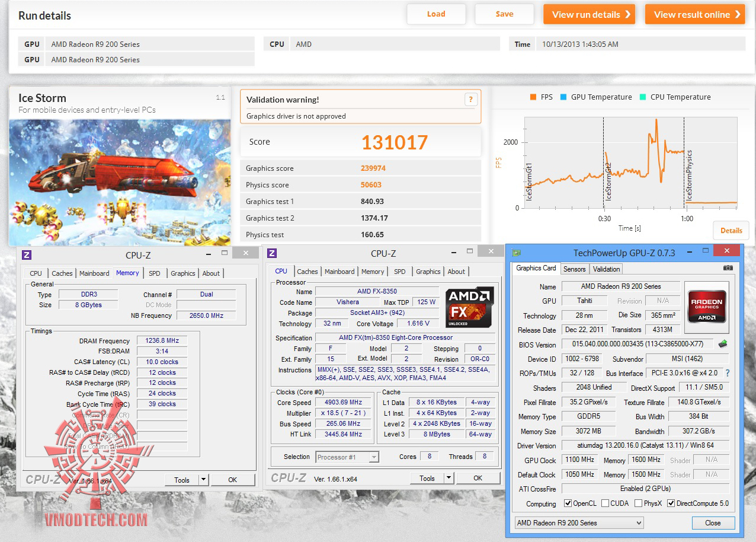
Task: Click OK in CPU-Z CPU window
Action: tap(478, 478)
